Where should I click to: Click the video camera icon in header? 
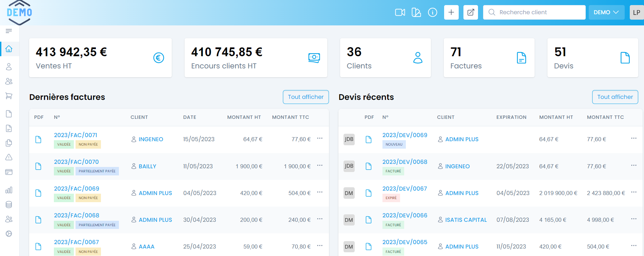coord(400,13)
